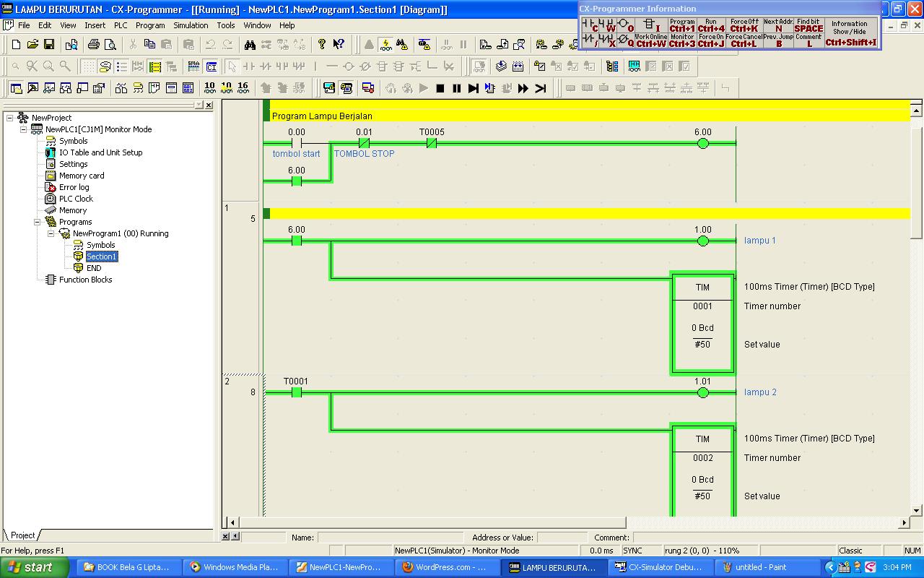
Task: Select Error log in the project tree
Action: [x=74, y=187]
